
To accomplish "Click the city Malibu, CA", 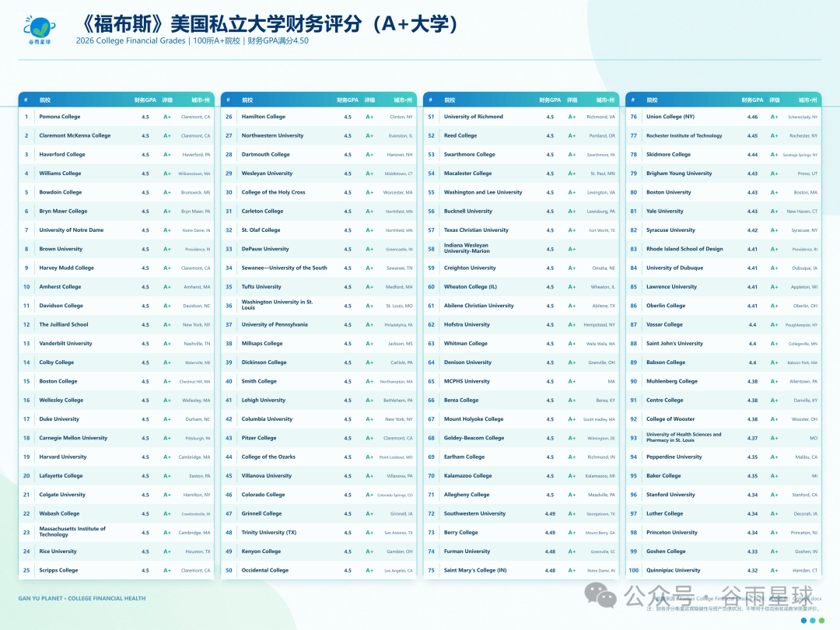I will coord(807,457).
